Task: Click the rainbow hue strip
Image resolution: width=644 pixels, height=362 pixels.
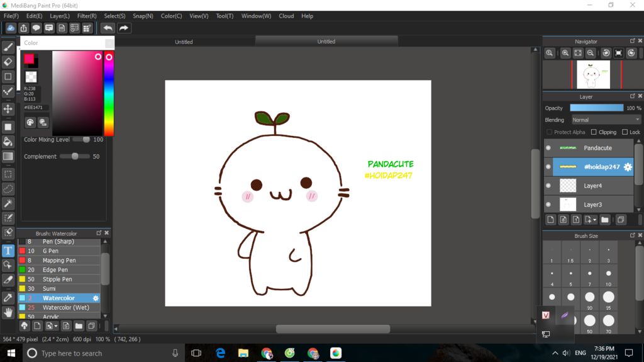Action: (x=109, y=93)
